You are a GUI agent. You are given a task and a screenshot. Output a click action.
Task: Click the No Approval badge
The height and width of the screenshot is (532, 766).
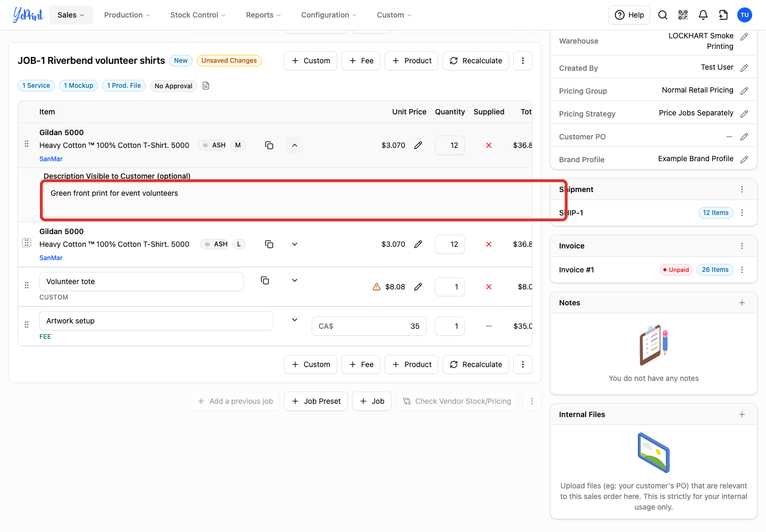(173, 86)
